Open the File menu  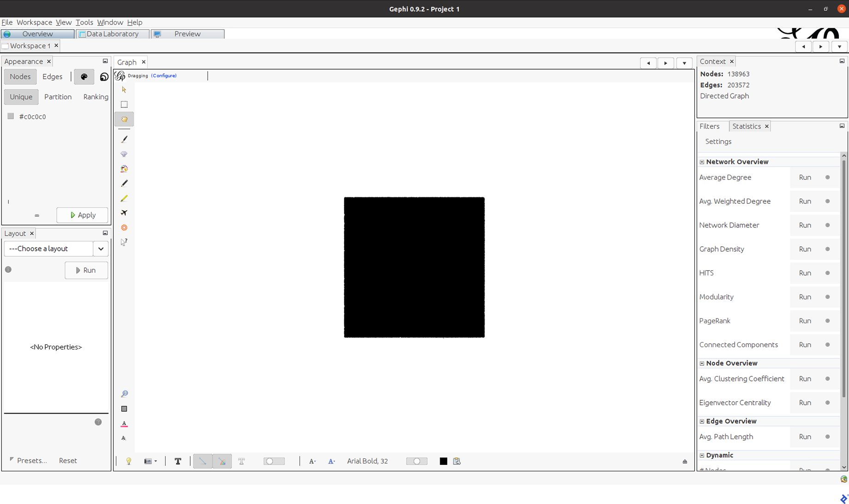[x=7, y=22]
